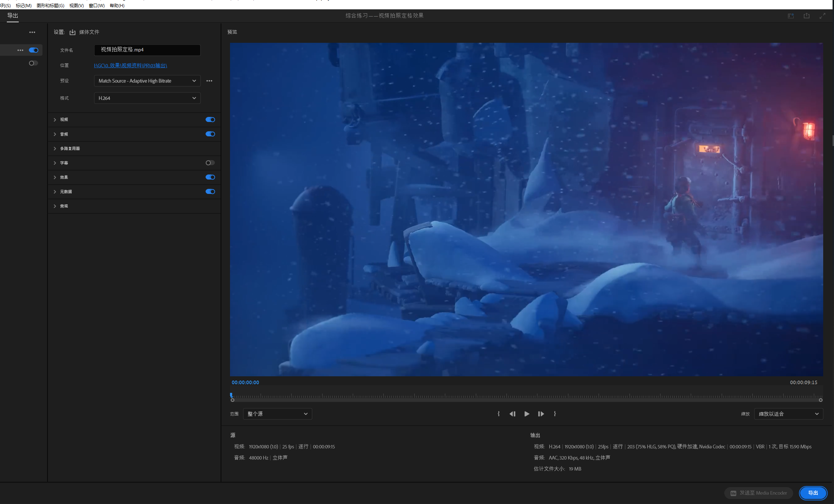
Task: Click the blue 导出 export button
Action: pyautogui.click(x=813, y=493)
